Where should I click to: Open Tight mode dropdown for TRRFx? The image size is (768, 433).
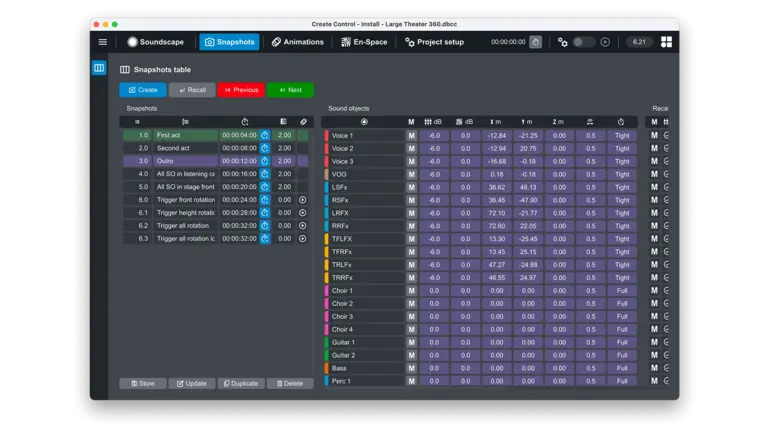pyautogui.click(x=622, y=278)
